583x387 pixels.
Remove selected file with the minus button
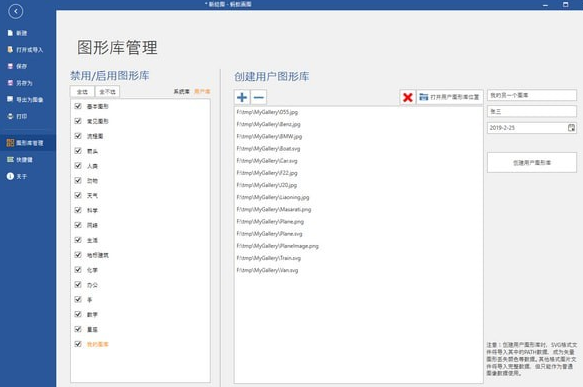pos(259,97)
